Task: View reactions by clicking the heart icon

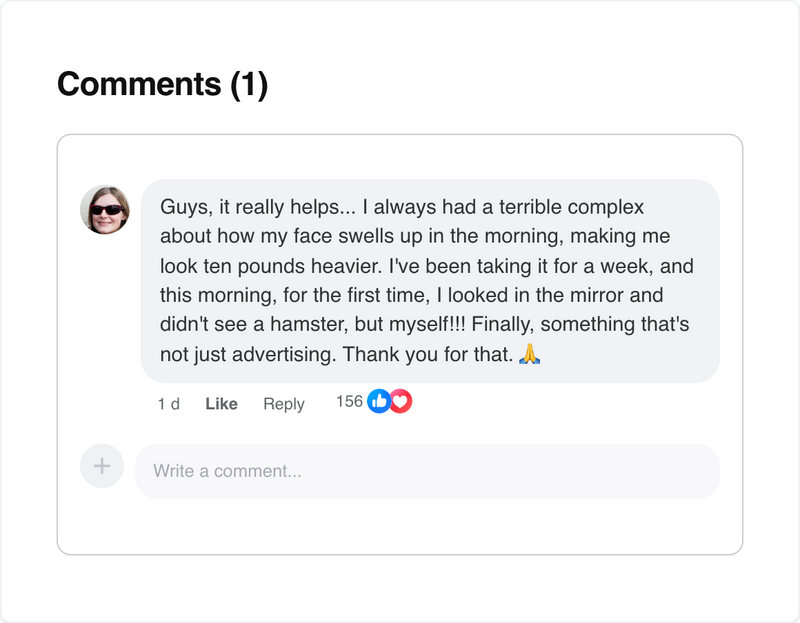Action: click(x=398, y=403)
